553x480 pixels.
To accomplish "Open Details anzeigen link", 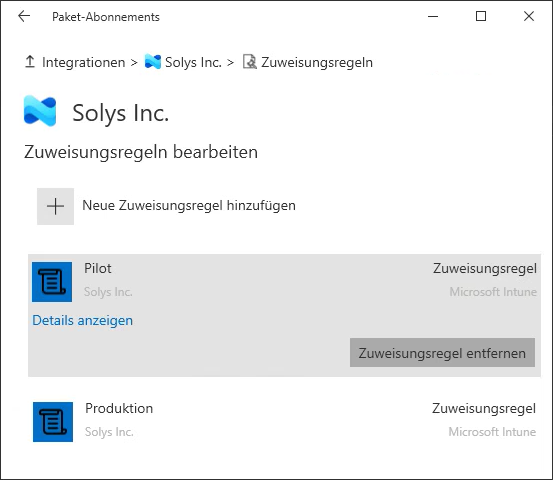I will tap(83, 321).
